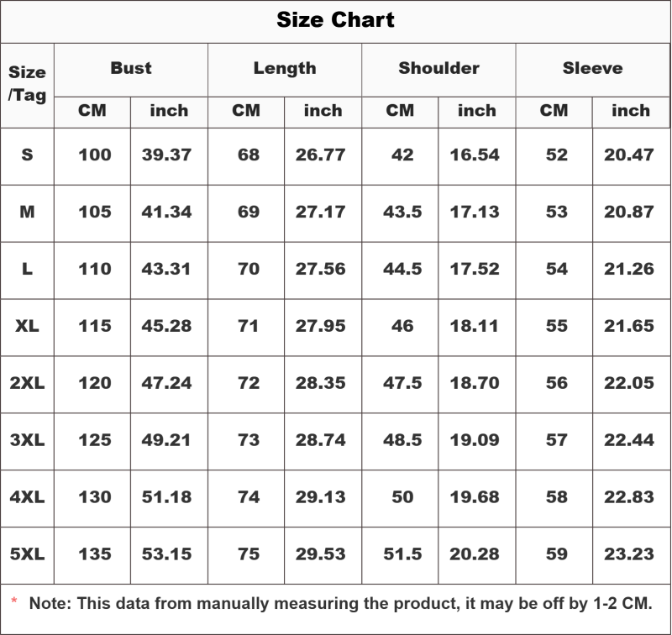
Task: Click the measurement note text
Action: [340, 603]
